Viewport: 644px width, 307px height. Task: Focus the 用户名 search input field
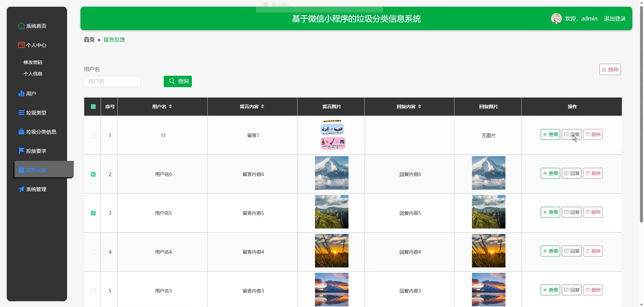pyautogui.click(x=112, y=81)
